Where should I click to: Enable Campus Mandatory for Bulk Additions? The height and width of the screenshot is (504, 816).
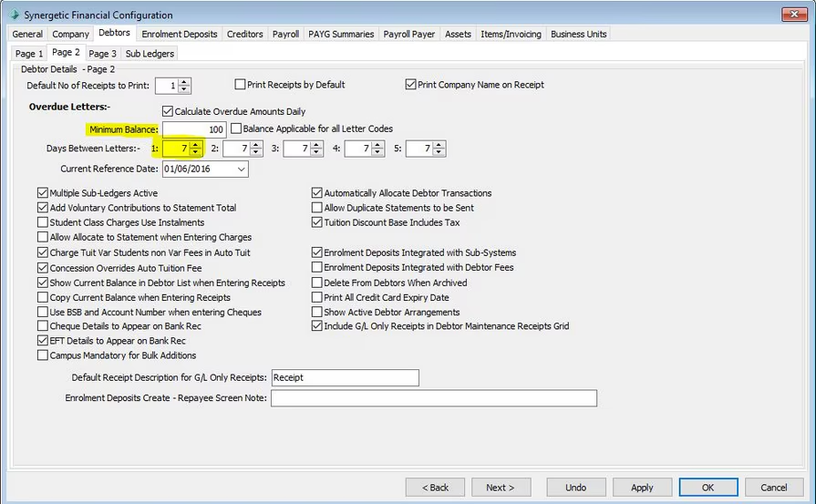43,355
